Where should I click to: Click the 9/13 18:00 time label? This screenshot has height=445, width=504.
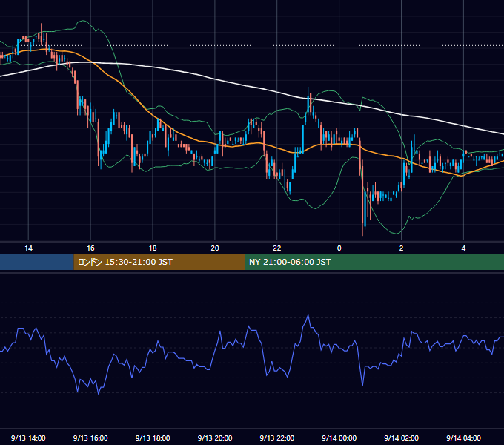tap(153, 438)
